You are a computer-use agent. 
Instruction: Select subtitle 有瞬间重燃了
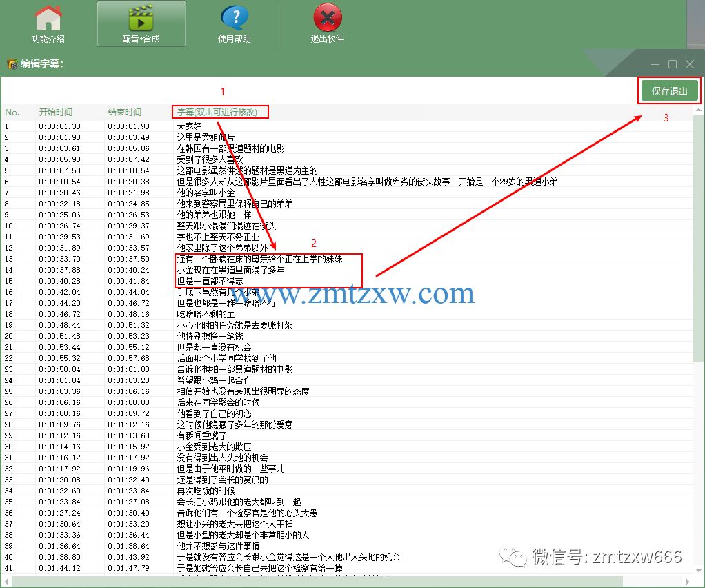click(201, 435)
